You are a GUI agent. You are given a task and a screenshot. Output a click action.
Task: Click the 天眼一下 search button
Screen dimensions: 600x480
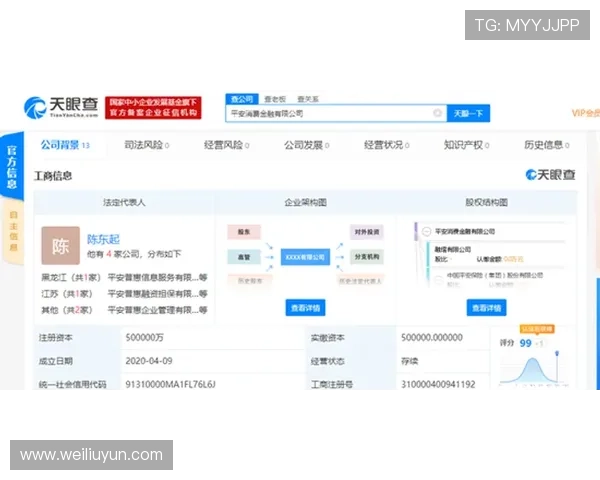pyautogui.click(x=468, y=113)
